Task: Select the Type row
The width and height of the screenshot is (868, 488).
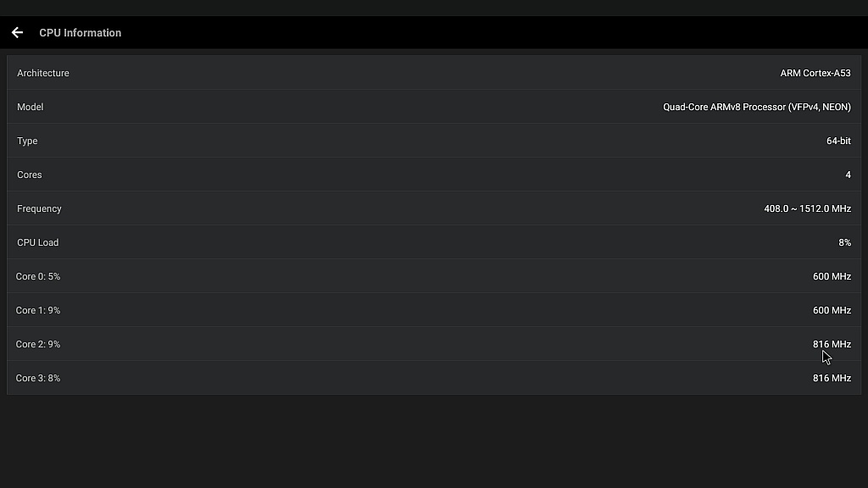Action: [x=434, y=141]
